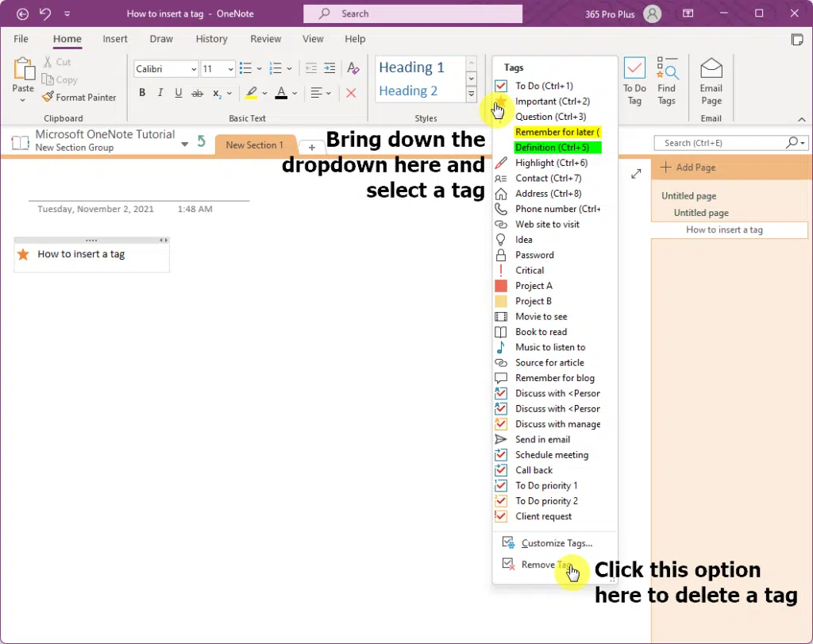This screenshot has height=644, width=813.
Task: Open highlight color dropdown arrow
Action: 264,94
